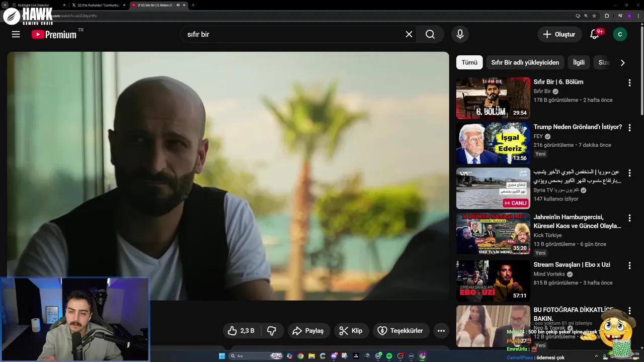Select the Tümü filter chip
The width and height of the screenshot is (644, 362).
click(469, 62)
